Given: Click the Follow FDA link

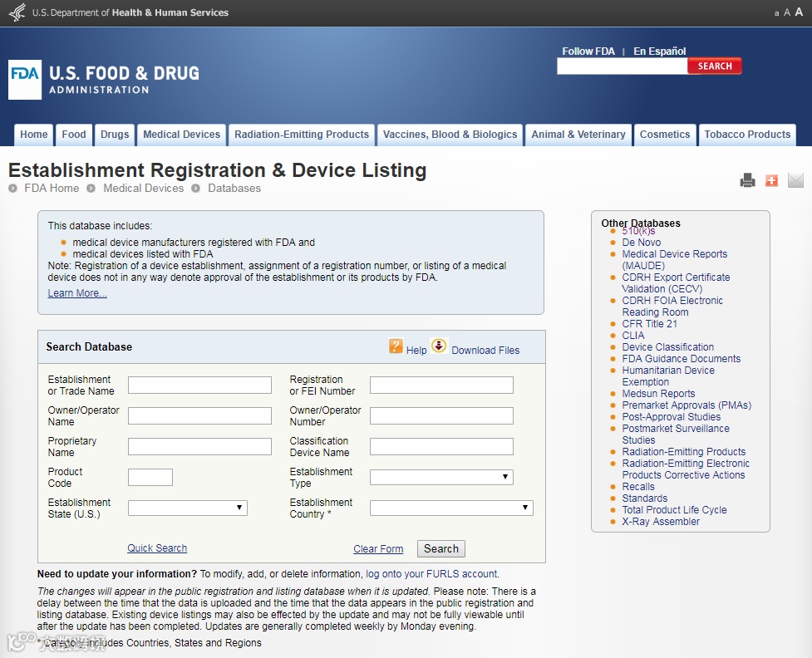Looking at the screenshot, I should 588,52.
